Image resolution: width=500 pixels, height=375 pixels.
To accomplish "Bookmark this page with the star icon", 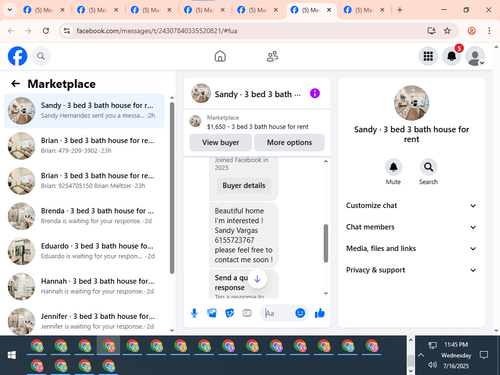I will click(x=447, y=31).
